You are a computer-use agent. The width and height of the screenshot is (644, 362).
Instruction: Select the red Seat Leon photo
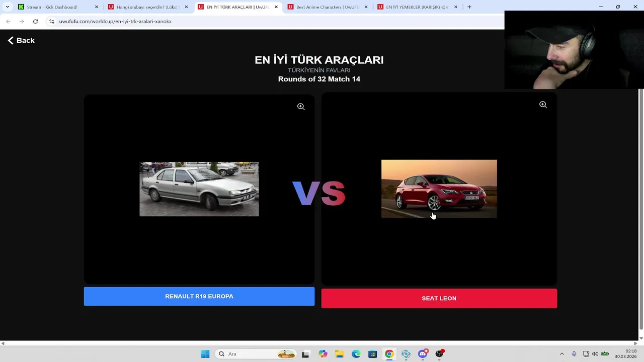pyautogui.click(x=439, y=189)
